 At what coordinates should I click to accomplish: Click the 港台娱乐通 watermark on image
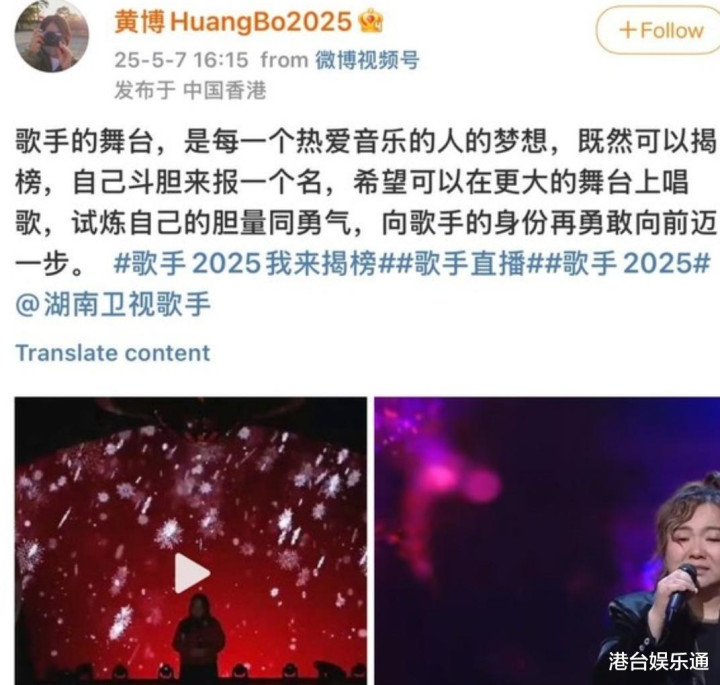coord(658,661)
